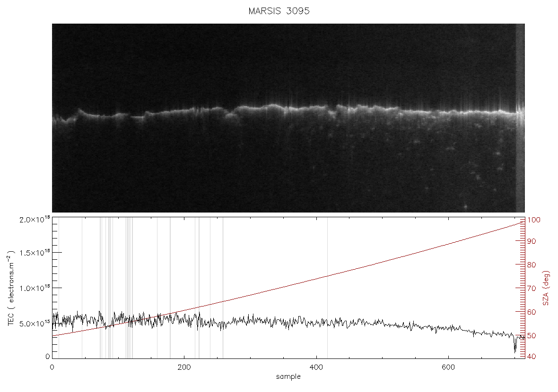This screenshot has height=392, width=558.
Task: Click the gray vertical line near sample 415
Action: 327,288
